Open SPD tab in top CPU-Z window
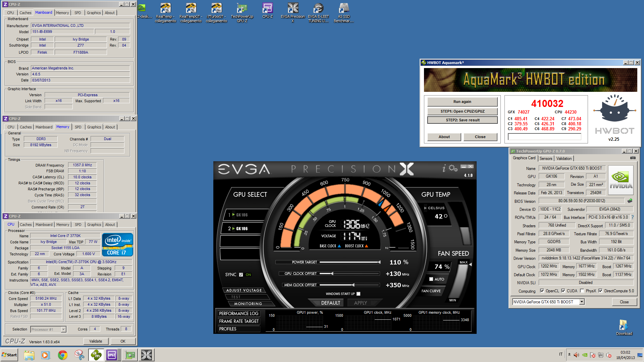The width and height of the screenshot is (644, 362). (78, 13)
